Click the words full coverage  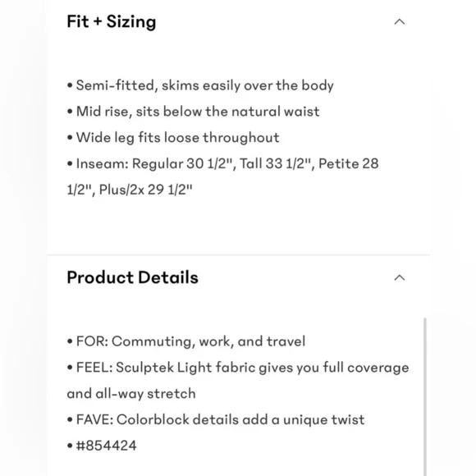point(366,368)
